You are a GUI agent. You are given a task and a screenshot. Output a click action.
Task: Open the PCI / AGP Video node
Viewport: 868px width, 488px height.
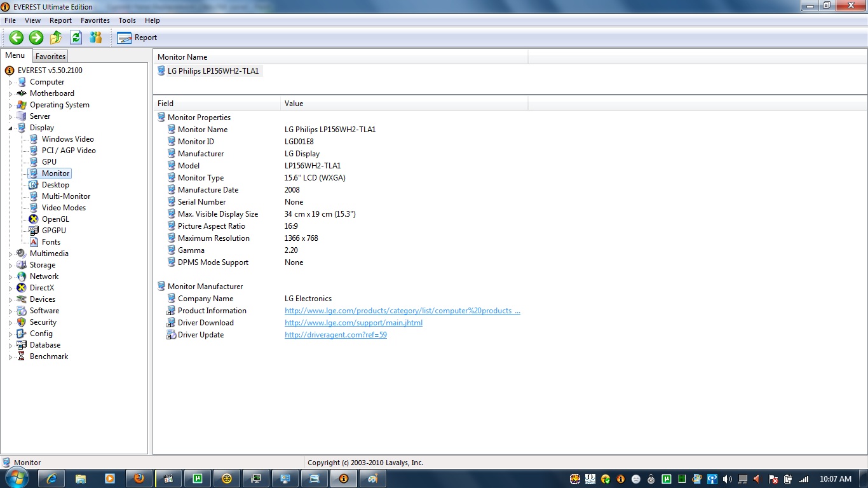pos(69,151)
